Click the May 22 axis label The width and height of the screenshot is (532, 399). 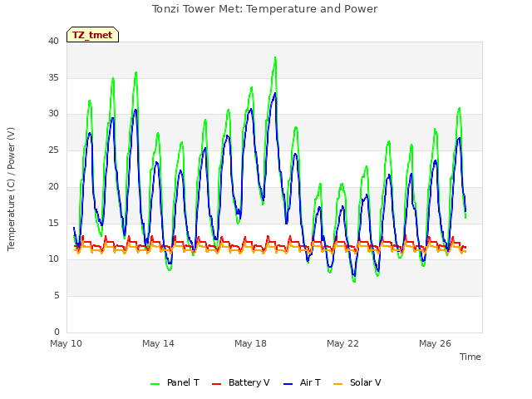tap(342, 343)
